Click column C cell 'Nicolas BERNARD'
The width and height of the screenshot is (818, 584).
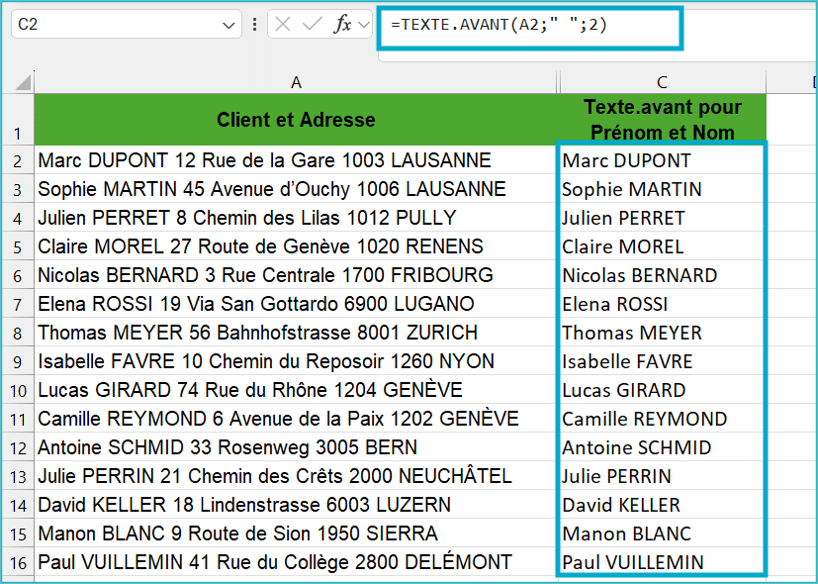[663, 275]
